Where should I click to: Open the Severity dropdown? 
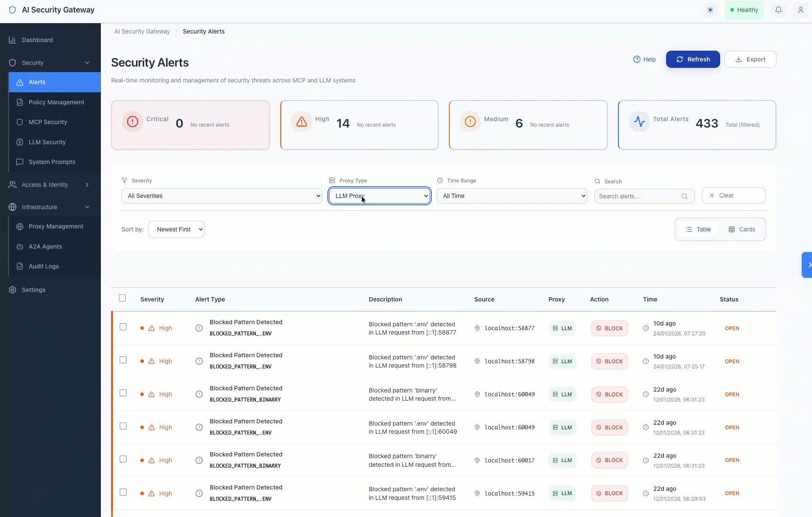[x=221, y=196]
